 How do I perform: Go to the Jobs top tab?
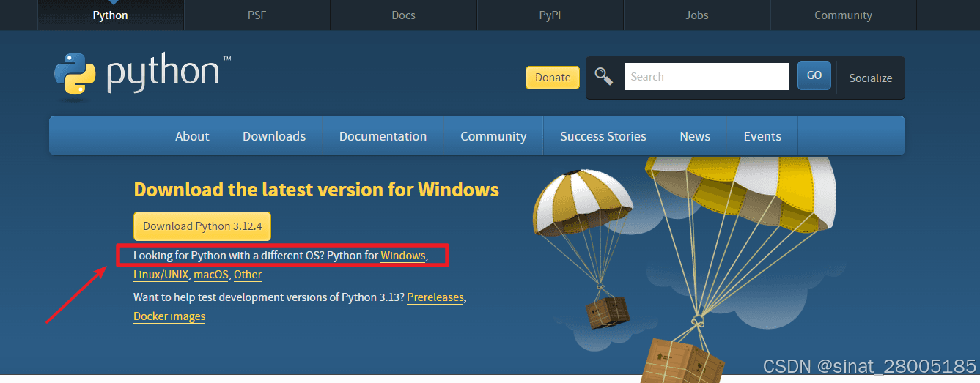(x=697, y=15)
